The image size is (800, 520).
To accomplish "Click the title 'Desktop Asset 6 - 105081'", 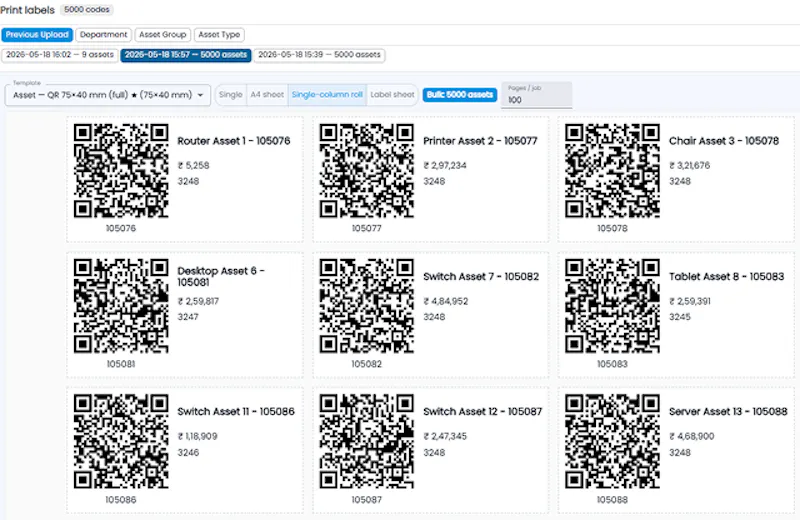I will click(x=221, y=277).
